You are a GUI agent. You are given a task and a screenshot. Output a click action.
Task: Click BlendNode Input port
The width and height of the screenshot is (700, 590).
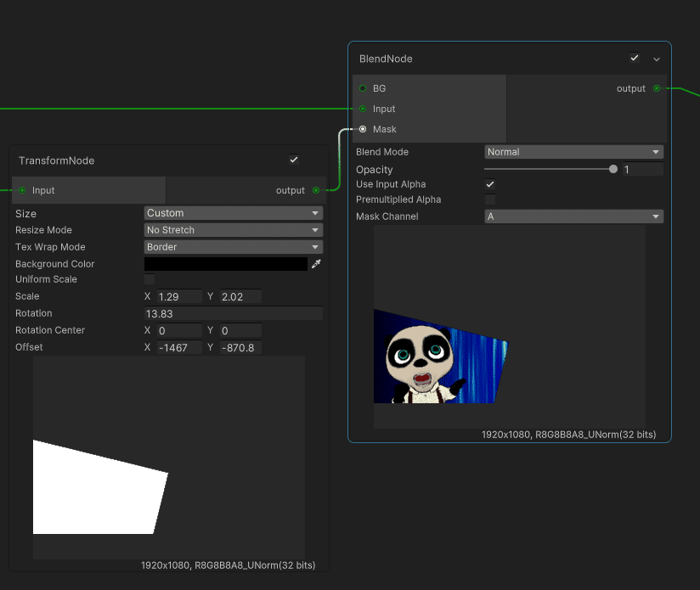(363, 109)
